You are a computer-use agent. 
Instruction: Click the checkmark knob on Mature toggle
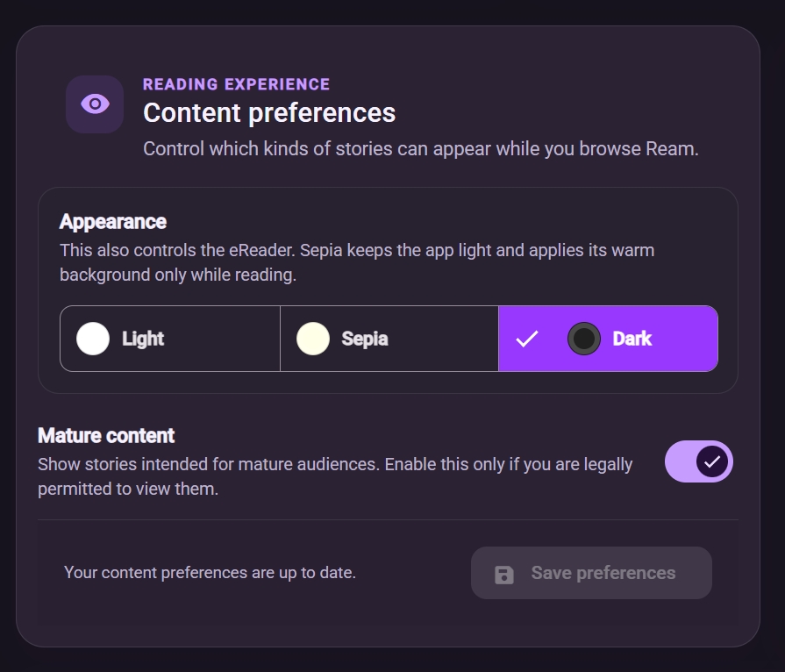[x=712, y=461]
